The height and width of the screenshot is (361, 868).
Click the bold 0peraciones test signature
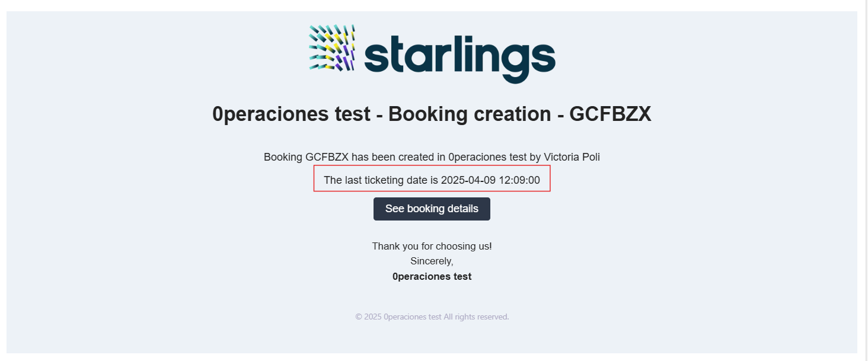point(432,276)
